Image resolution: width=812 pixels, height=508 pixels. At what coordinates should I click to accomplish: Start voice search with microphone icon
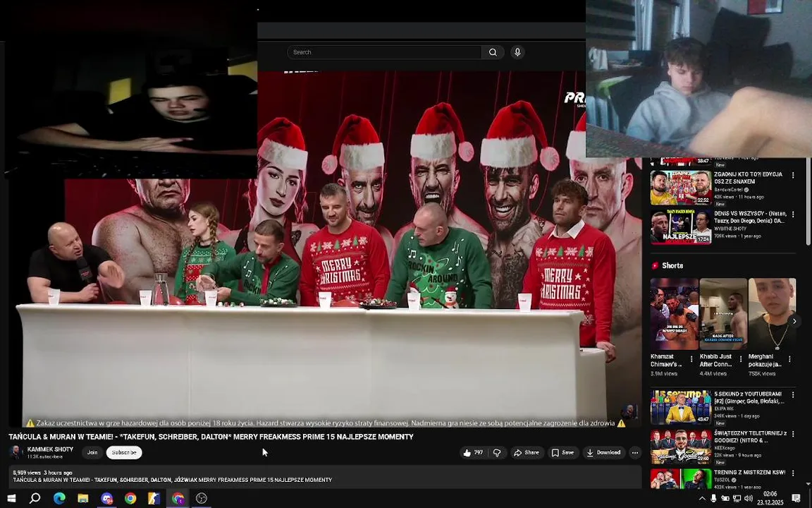[517, 52]
